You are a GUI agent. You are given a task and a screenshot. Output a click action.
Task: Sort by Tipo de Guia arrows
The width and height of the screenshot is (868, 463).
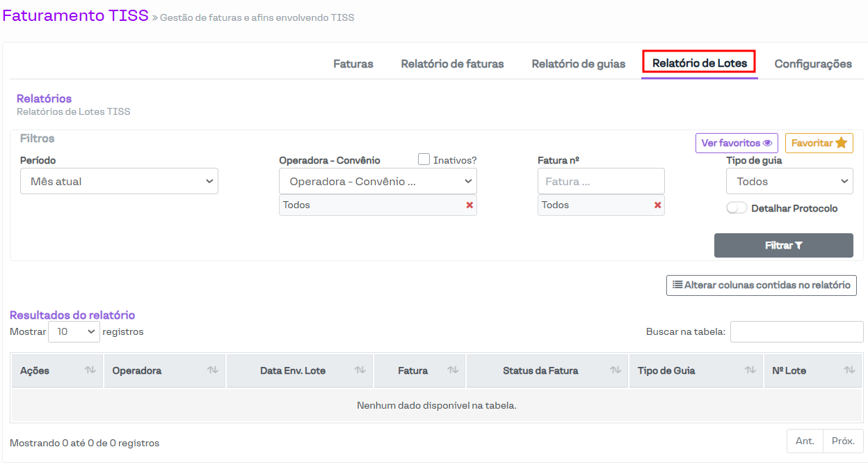click(750, 370)
